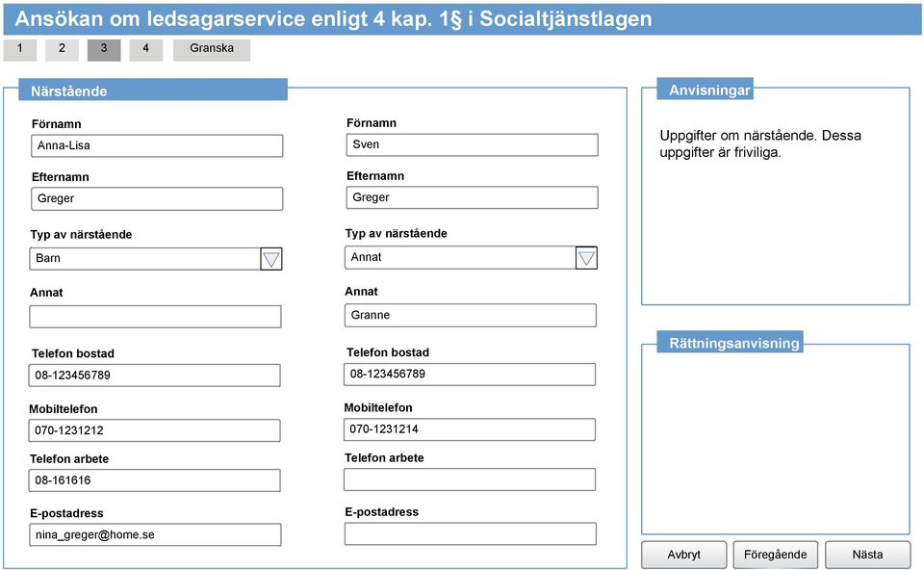The height and width of the screenshot is (570, 924).
Task: Click the Typ av närstående combo box showing Annat
Action: [x=471, y=258]
